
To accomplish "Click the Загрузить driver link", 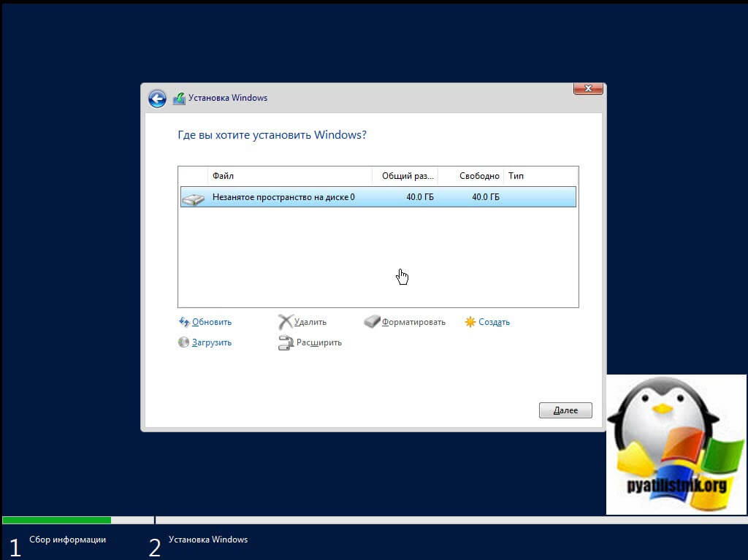I will [x=212, y=342].
